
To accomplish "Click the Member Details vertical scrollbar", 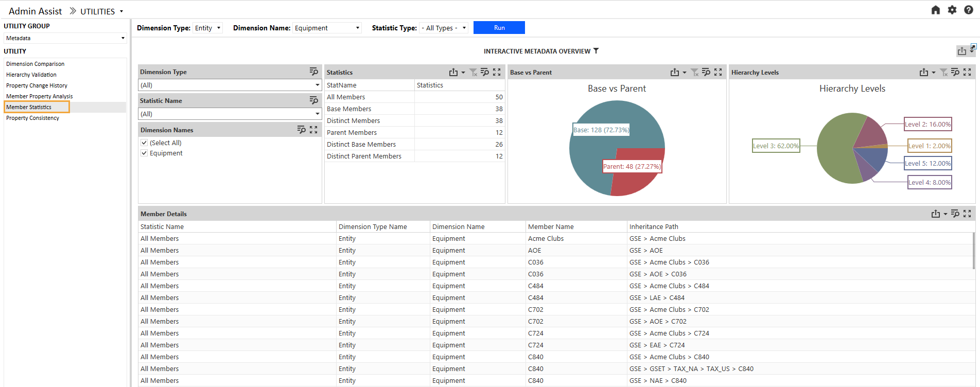I will (x=973, y=251).
